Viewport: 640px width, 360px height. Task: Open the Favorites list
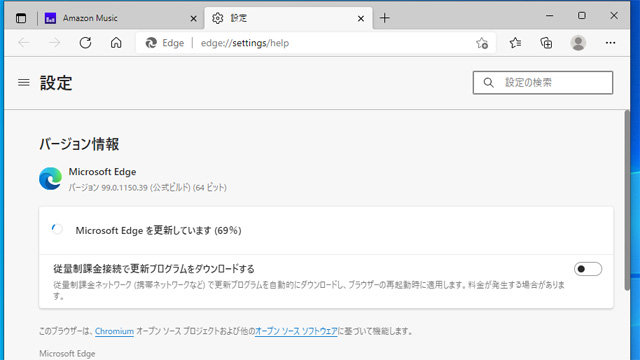point(515,42)
